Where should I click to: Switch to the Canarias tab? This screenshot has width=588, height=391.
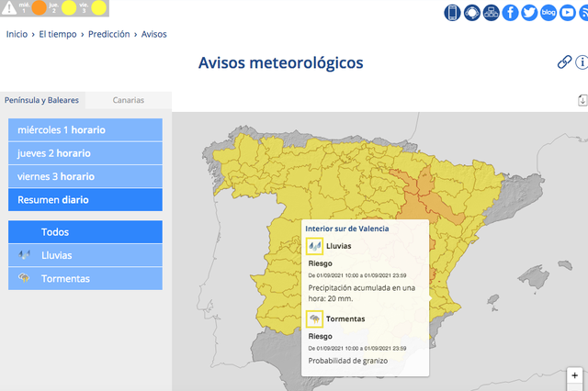(x=129, y=100)
